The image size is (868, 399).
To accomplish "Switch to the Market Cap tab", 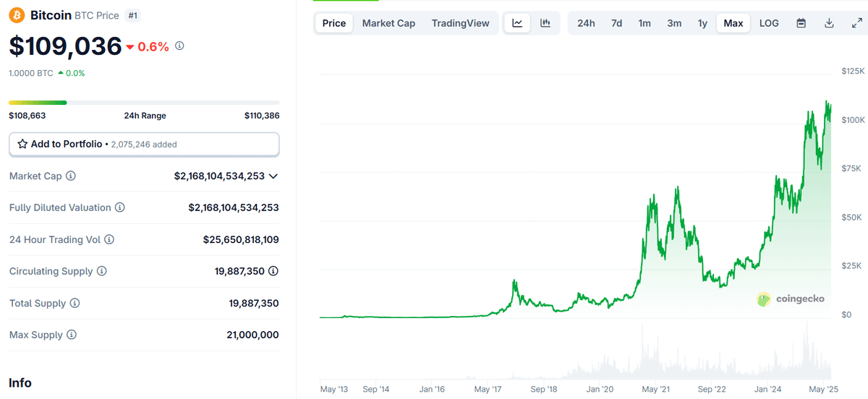I will tap(388, 23).
